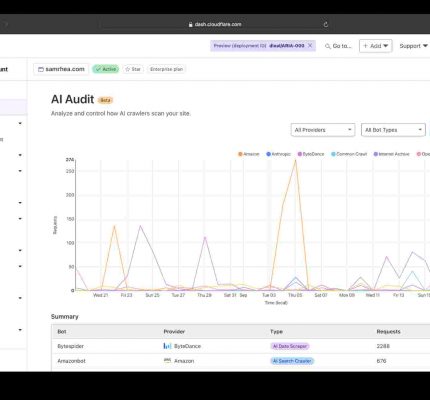Toggle the Anthropic series in chart legend
The height and width of the screenshot is (400, 430).
point(278,154)
